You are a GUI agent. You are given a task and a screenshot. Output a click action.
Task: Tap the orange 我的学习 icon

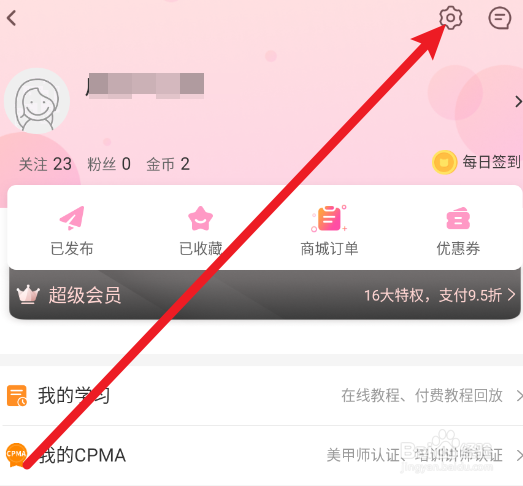point(17,396)
